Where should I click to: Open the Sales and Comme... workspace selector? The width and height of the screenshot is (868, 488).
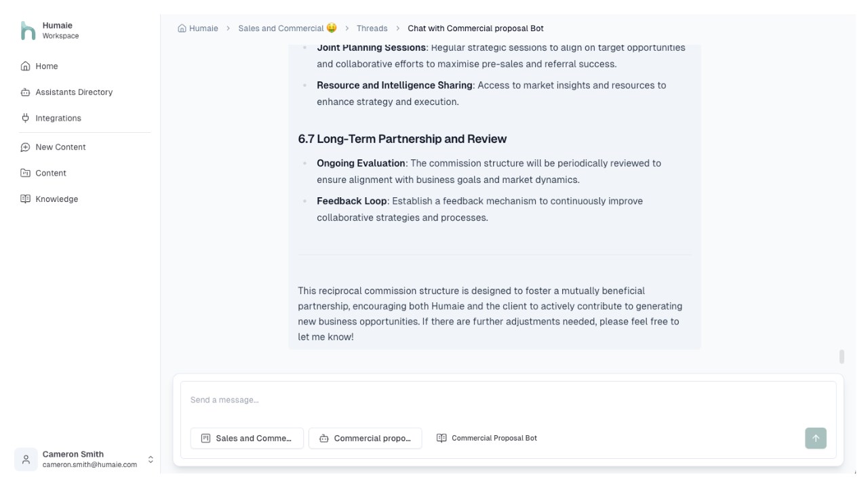[247, 439]
